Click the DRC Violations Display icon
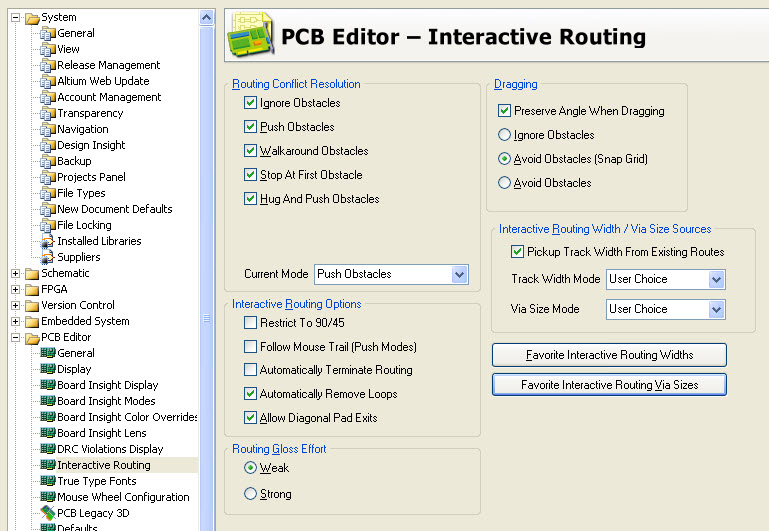The image size is (769, 531). tap(48, 449)
